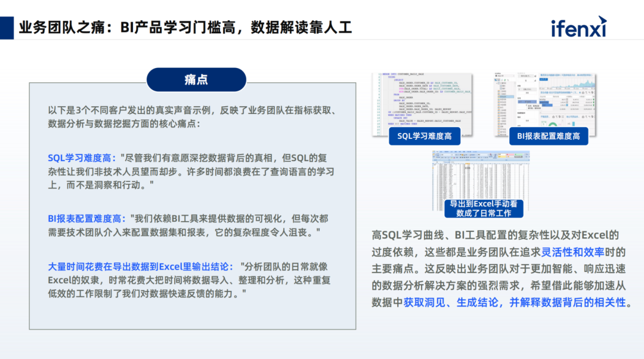Click the line 的数据分析解决方案的强烈需求
Screen dimensions: 644x359
click(445, 286)
